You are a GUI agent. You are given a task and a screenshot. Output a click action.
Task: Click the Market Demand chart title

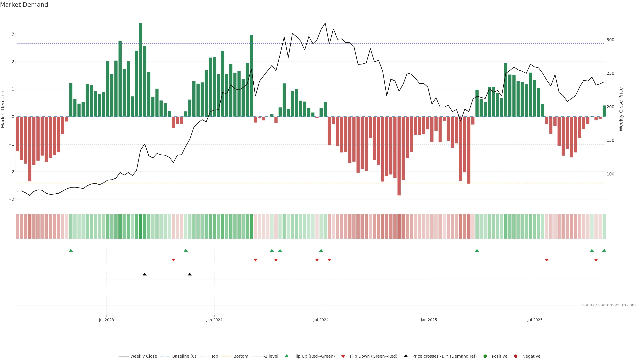pyautogui.click(x=24, y=5)
